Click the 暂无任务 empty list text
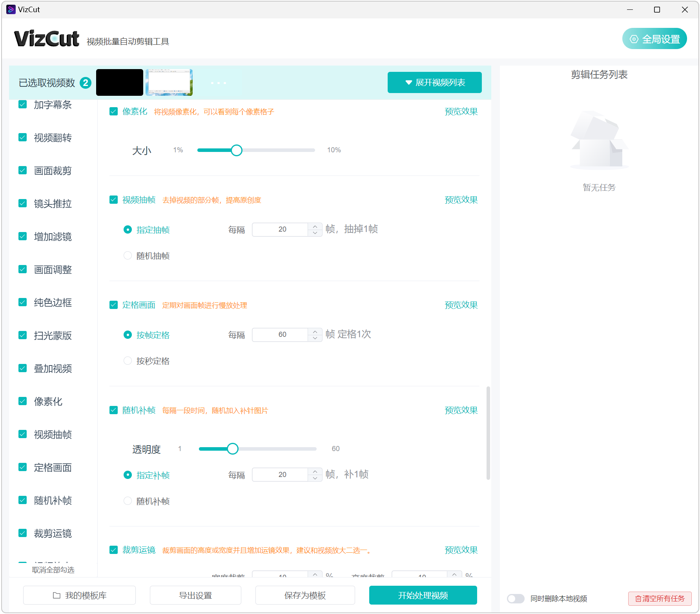 click(x=599, y=188)
